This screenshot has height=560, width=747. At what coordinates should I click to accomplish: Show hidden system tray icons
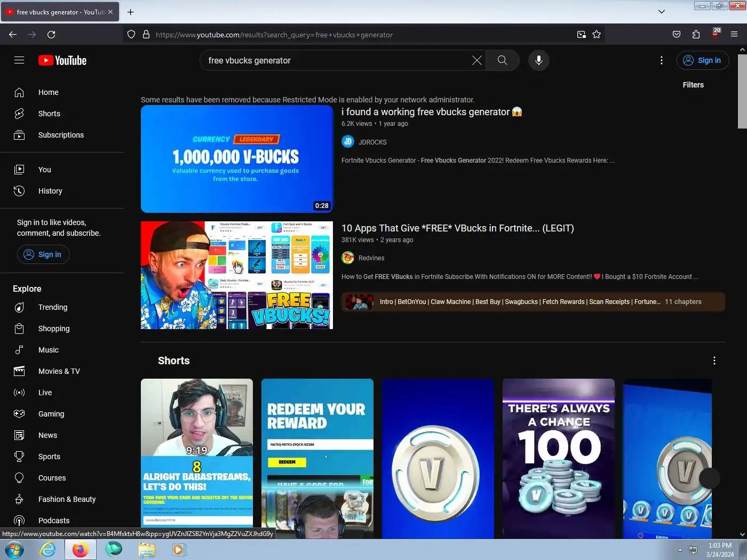coord(680,550)
